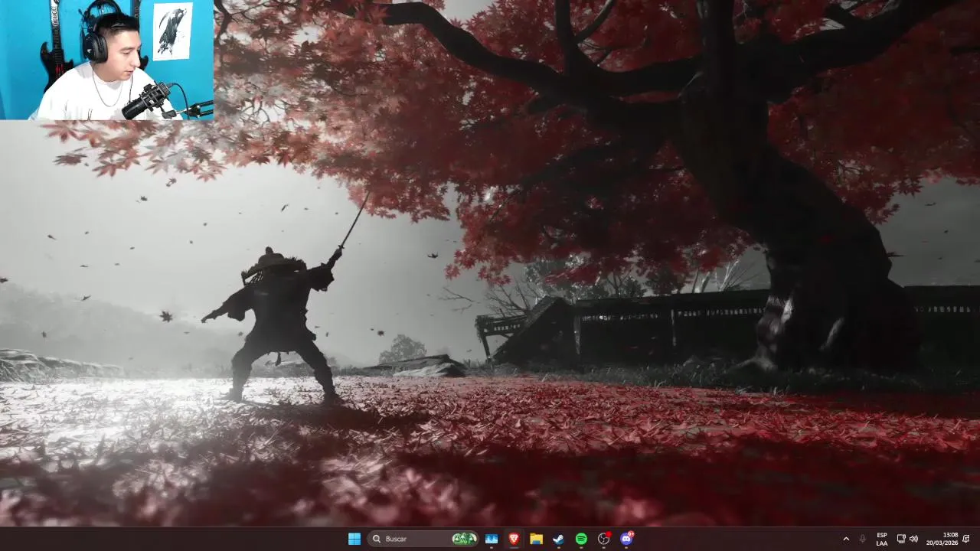Image resolution: width=980 pixels, height=551 pixels.
Task: Launch Brave browser from taskbar
Action: pyautogui.click(x=514, y=539)
